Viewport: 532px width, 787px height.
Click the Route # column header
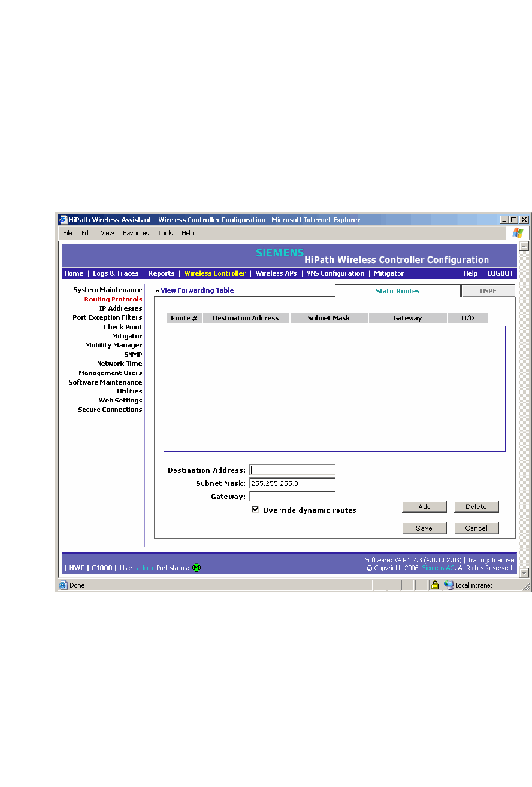tap(185, 318)
